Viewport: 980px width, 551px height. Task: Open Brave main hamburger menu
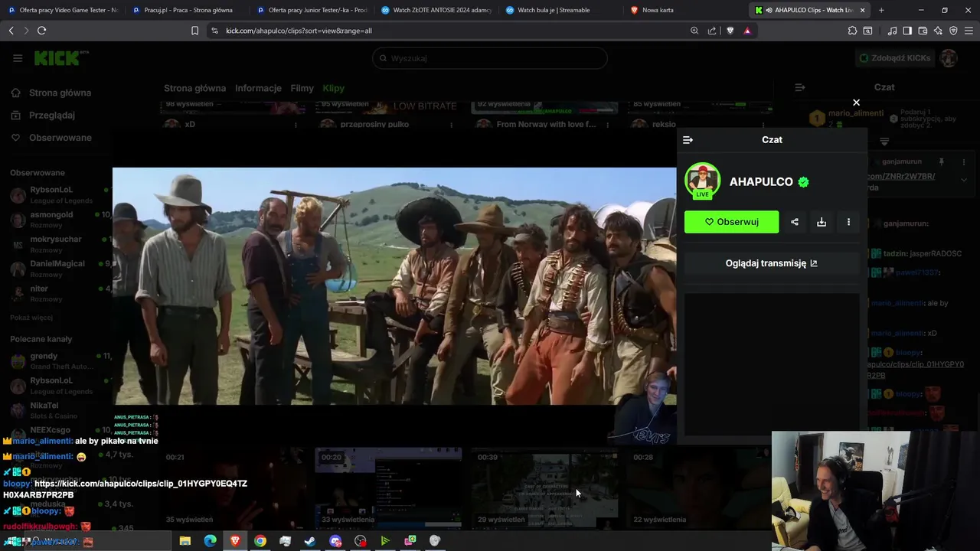tap(969, 31)
